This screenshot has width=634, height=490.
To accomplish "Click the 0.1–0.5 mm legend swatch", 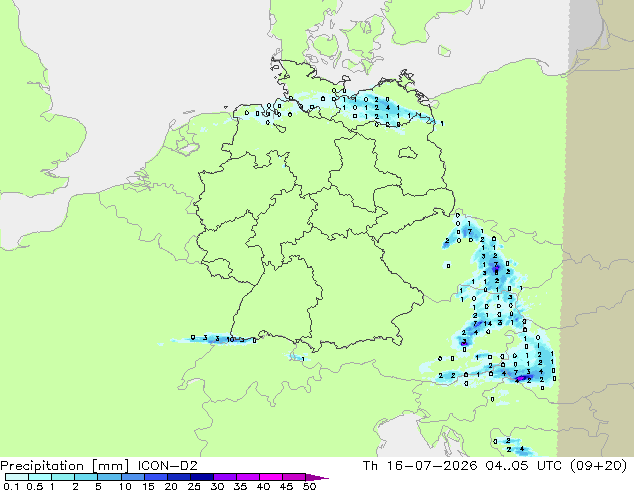I will (x=17, y=477).
